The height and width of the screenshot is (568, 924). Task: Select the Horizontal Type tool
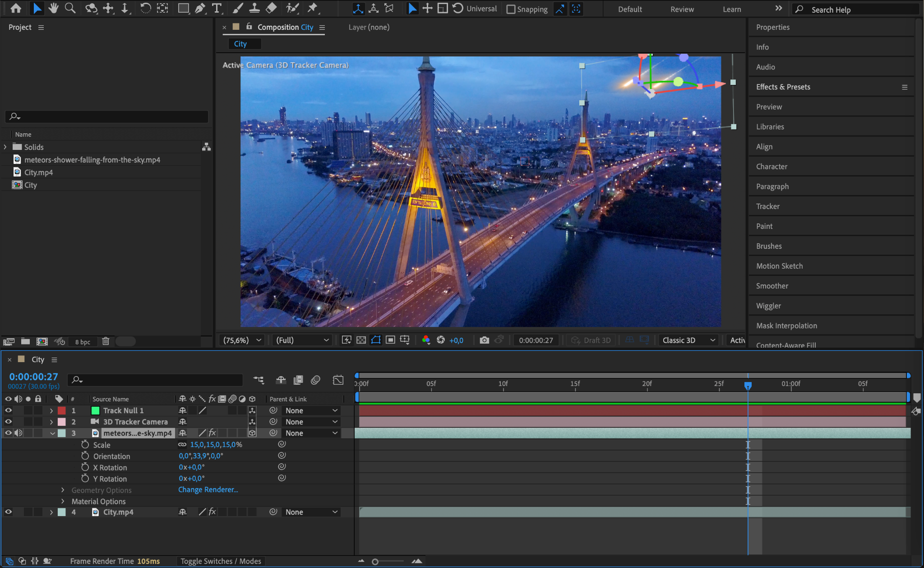tap(217, 8)
